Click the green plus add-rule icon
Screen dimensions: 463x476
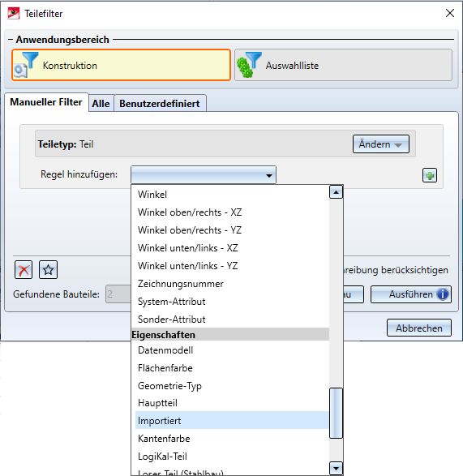pyautogui.click(x=430, y=175)
